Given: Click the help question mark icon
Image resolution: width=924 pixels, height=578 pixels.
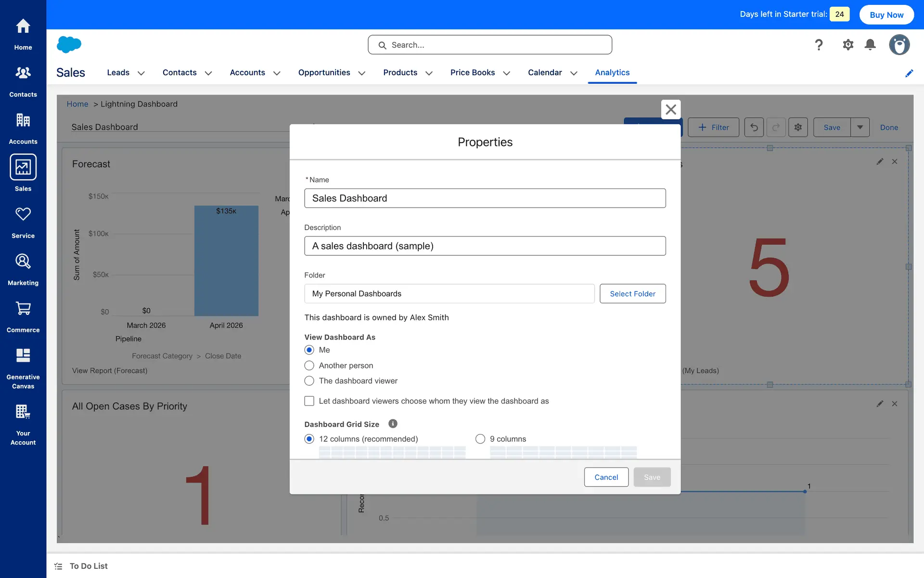Looking at the screenshot, I should (x=819, y=45).
